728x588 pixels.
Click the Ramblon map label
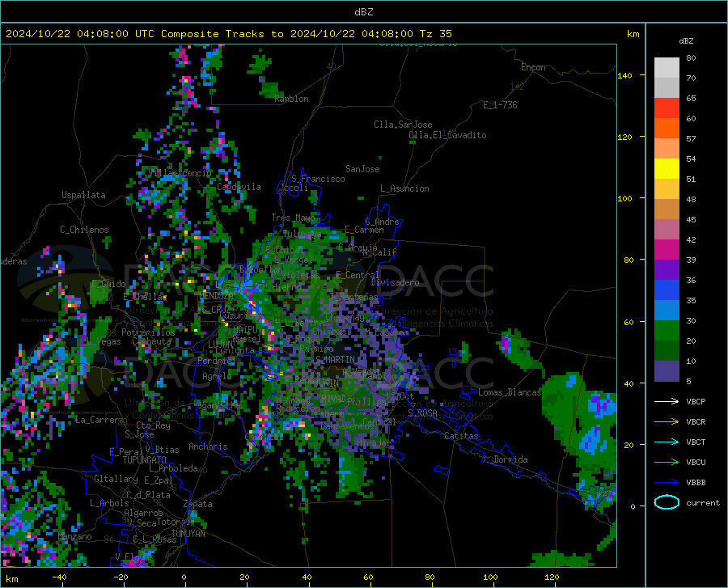click(291, 99)
